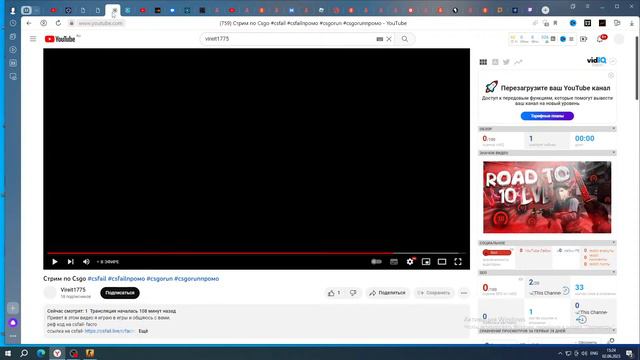The height and width of the screenshot is (360, 640).
Task: Select the vidIQ grid overview tab
Action: click(483, 62)
